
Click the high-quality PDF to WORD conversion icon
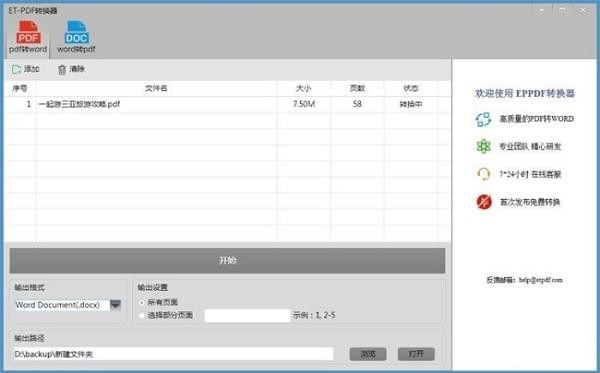pyautogui.click(x=483, y=119)
